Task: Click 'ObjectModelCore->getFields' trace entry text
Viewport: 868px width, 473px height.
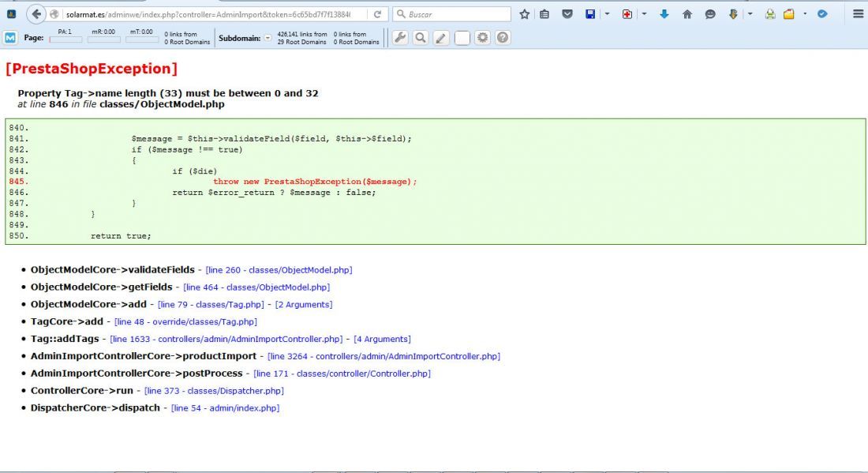Action: tap(101, 287)
